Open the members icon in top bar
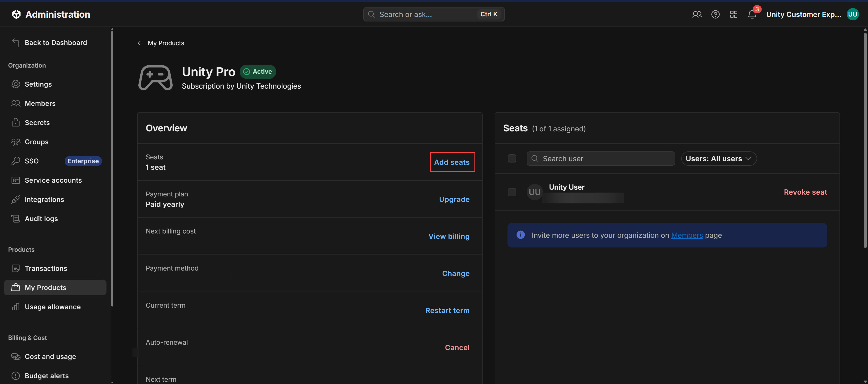The image size is (868, 384). click(x=697, y=14)
